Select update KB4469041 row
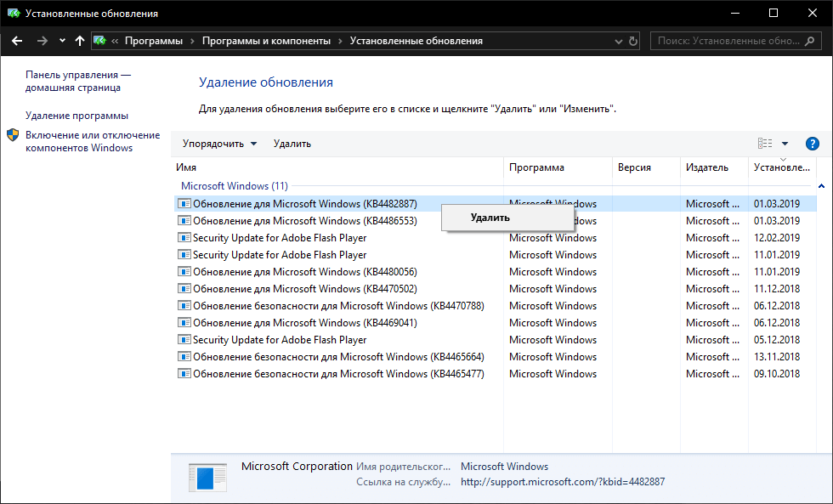This screenshot has width=833, height=504. (495, 323)
